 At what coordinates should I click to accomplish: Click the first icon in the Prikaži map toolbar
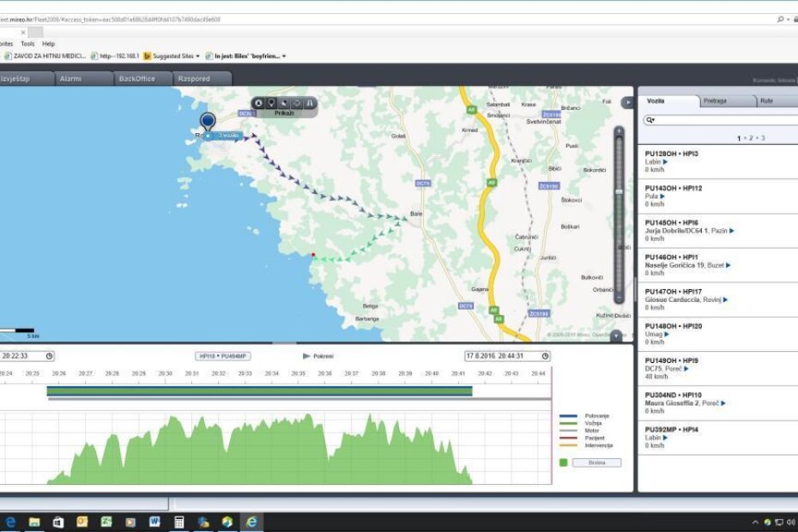[259, 103]
